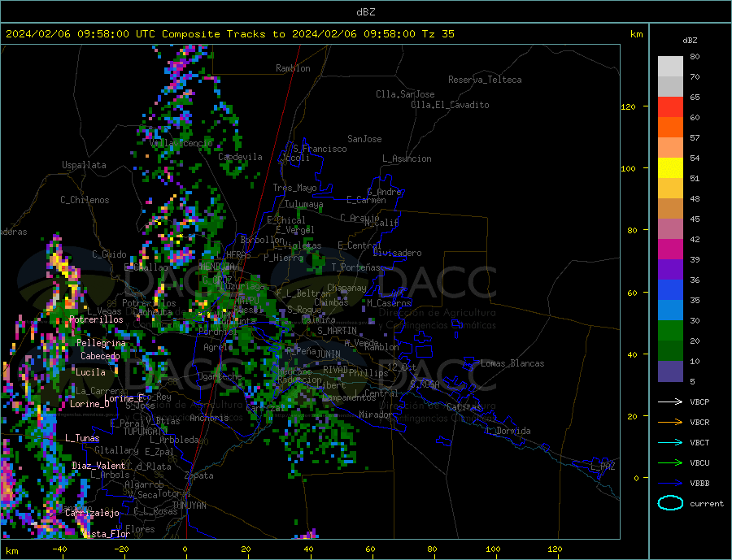Click the S_MARTIN city label
Image resolution: width=732 pixels, height=560 pixels.
point(337,331)
